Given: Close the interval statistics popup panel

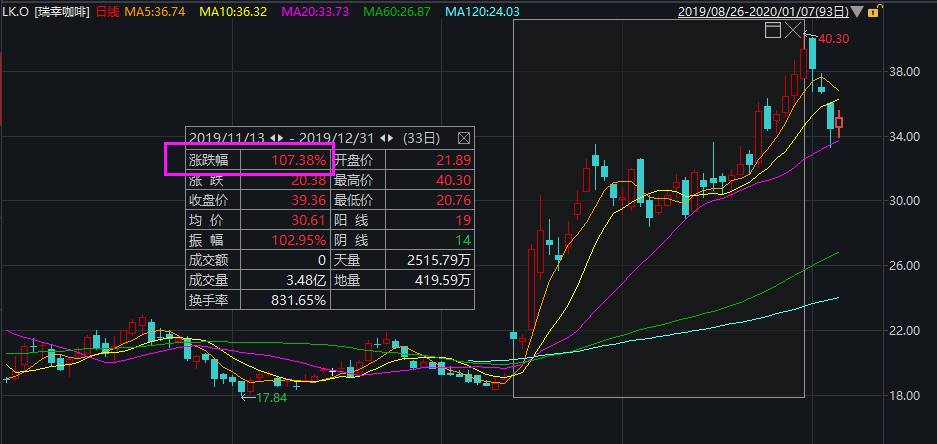Looking at the screenshot, I should [463, 137].
